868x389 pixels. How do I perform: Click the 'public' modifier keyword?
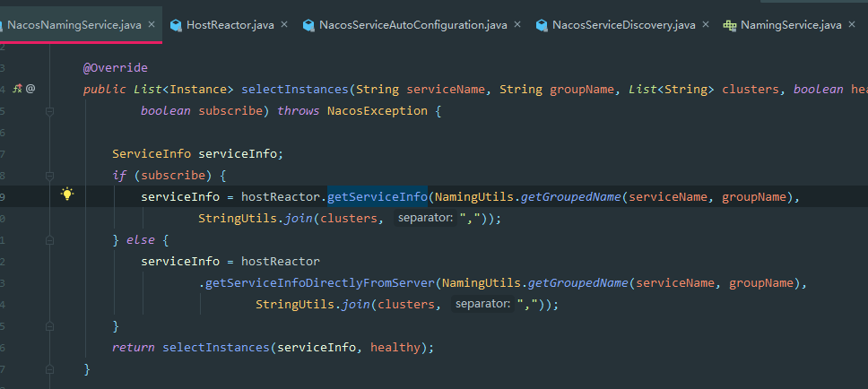click(105, 90)
